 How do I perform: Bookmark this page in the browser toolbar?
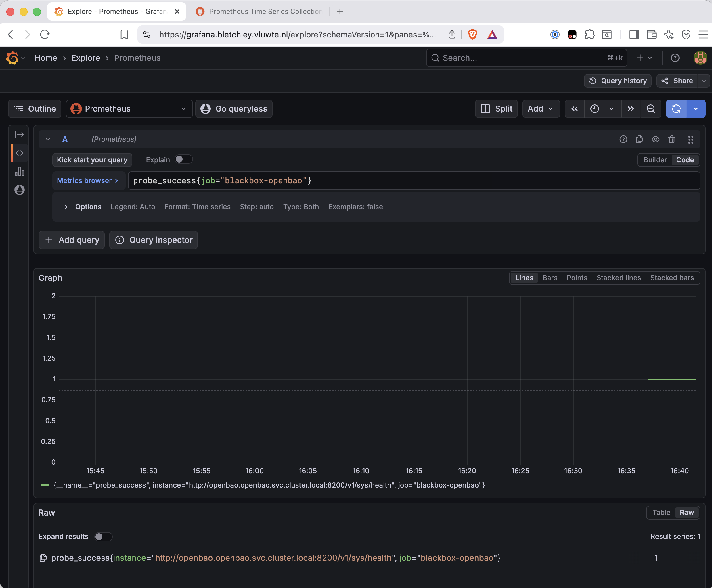[124, 34]
